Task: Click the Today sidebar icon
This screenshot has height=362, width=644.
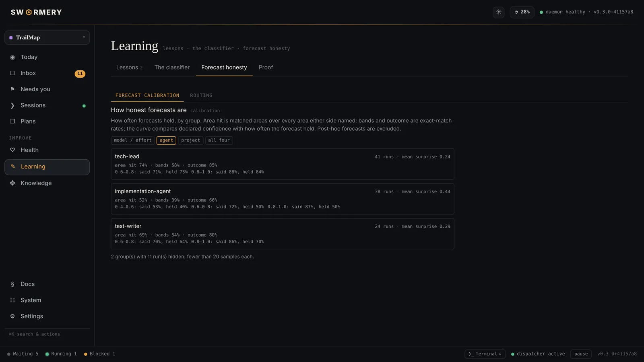Action: point(12,57)
